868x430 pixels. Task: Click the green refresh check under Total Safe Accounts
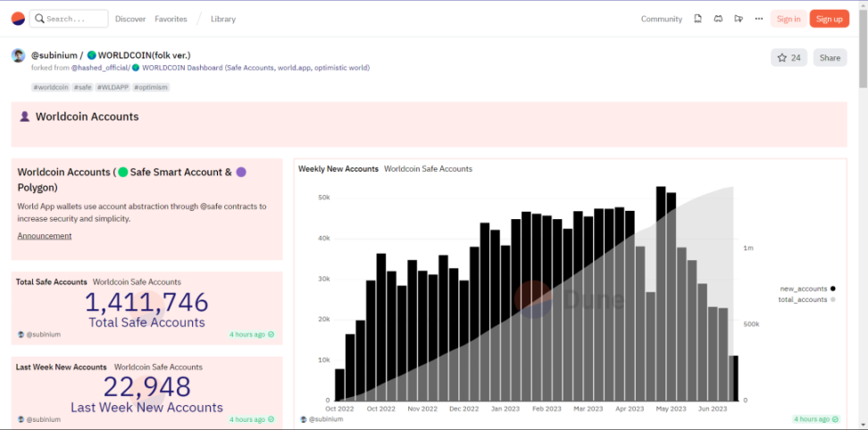(271, 334)
